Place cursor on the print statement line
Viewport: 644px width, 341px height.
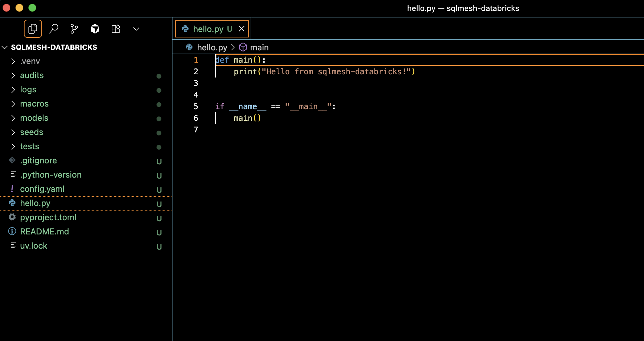[324, 72]
